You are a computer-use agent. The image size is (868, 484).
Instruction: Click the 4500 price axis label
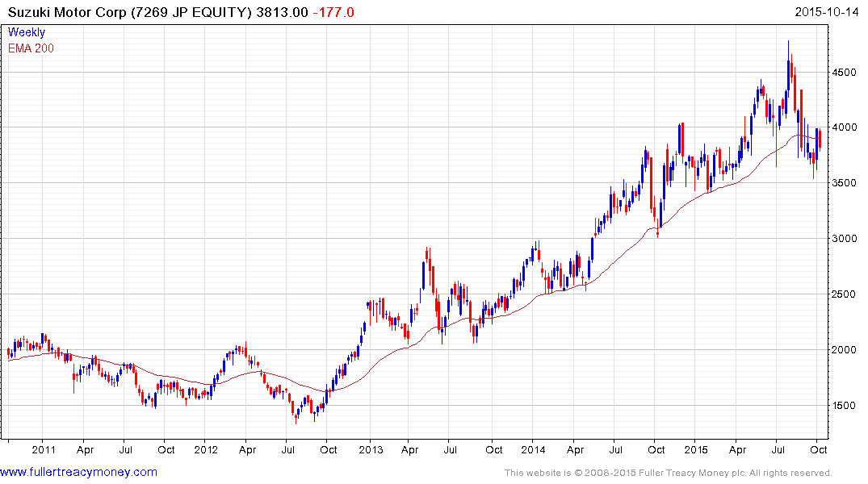[845, 72]
